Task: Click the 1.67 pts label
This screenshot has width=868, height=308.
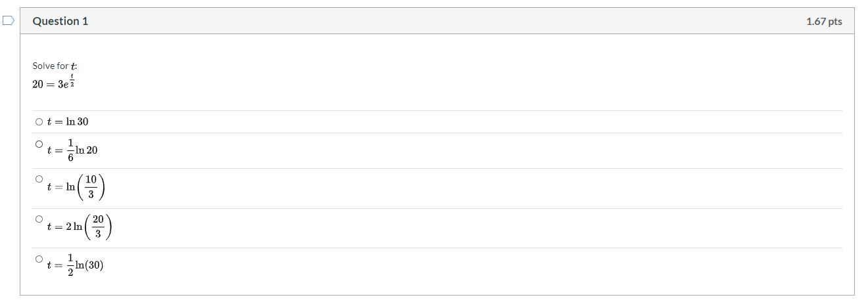Action: (823, 21)
